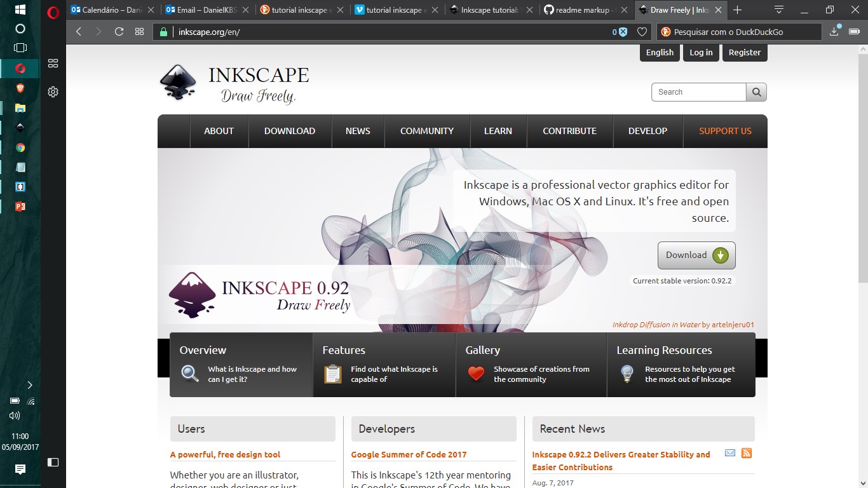Click the magnifier search submit button

(756, 92)
